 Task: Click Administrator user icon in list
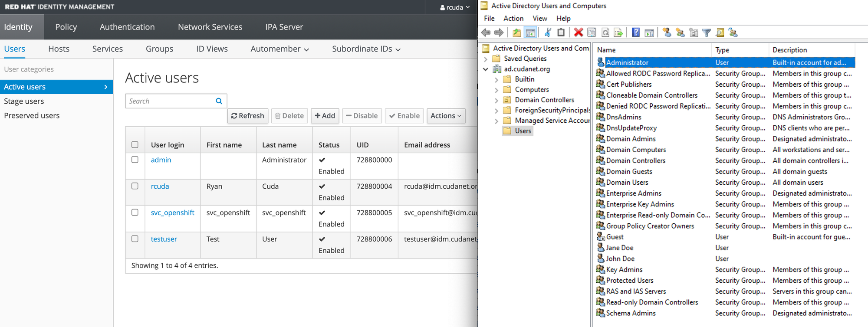(x=601, y=62)
